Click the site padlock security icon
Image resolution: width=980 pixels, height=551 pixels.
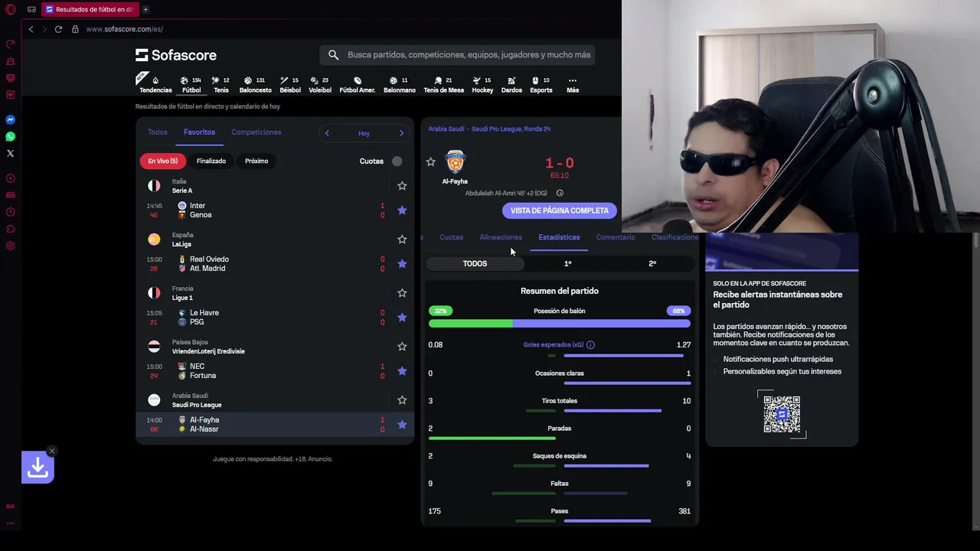(x=75, y=29)
